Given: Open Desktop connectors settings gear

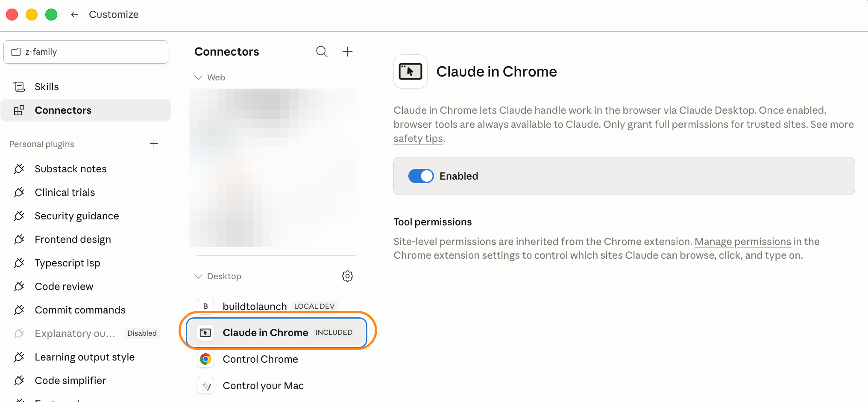Looking at the screenshot, I should [348, 276].
